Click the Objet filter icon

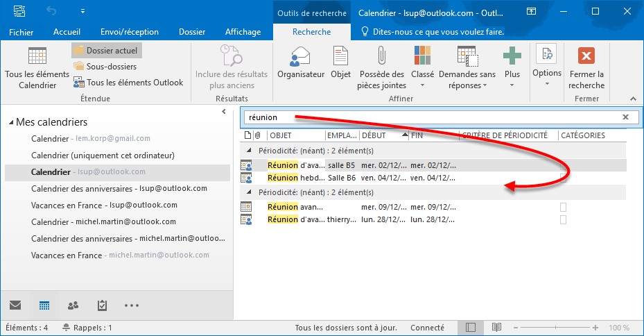[340, 62]
